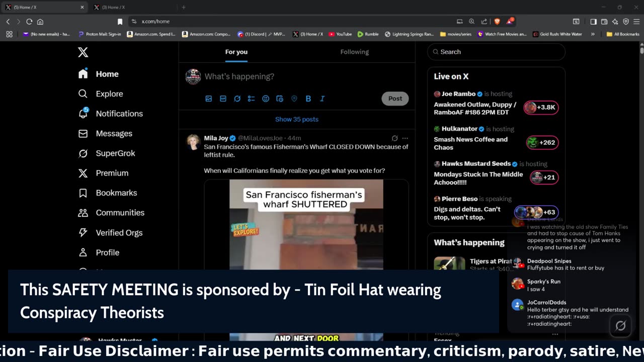Click the +21 listeners badge
This screenshot has height=362, width=644.
(544, 177)
